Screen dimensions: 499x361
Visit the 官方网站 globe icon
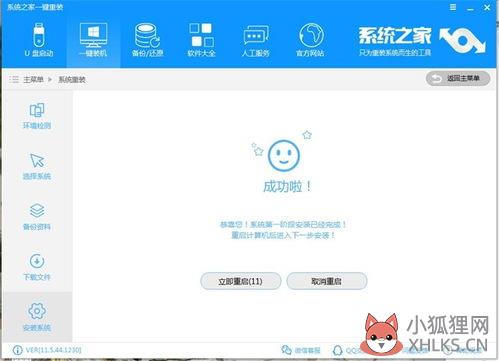tap(310, 40)
